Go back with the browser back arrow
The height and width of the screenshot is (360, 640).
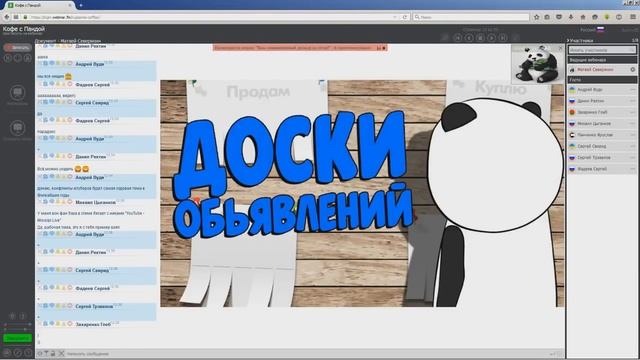pos(7,17)
